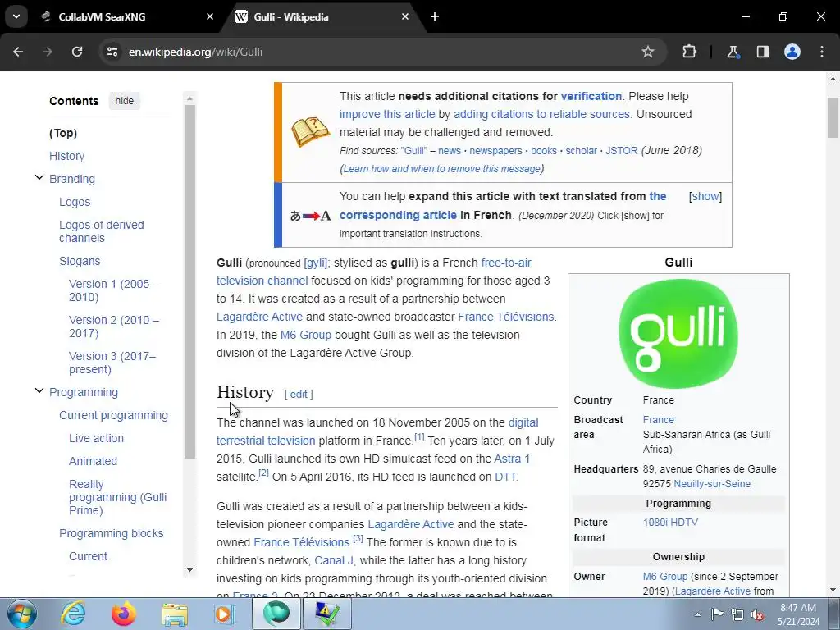Open 1080i HDTV link in infobox
This screenshot has width=840, height=630.
click(670, 523)
